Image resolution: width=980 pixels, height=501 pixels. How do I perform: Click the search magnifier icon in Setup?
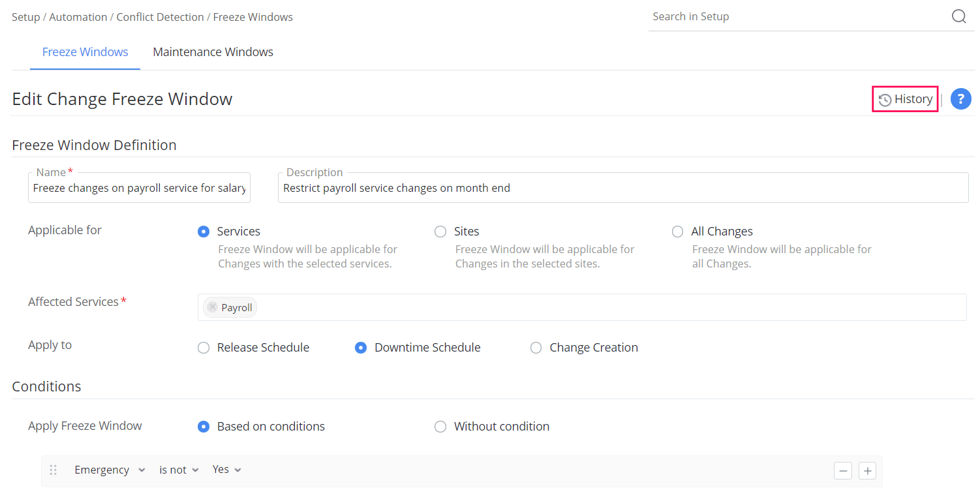958,16
